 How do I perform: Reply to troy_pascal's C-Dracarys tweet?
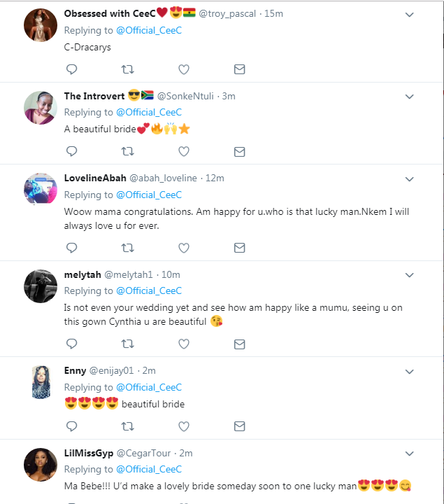71,69
